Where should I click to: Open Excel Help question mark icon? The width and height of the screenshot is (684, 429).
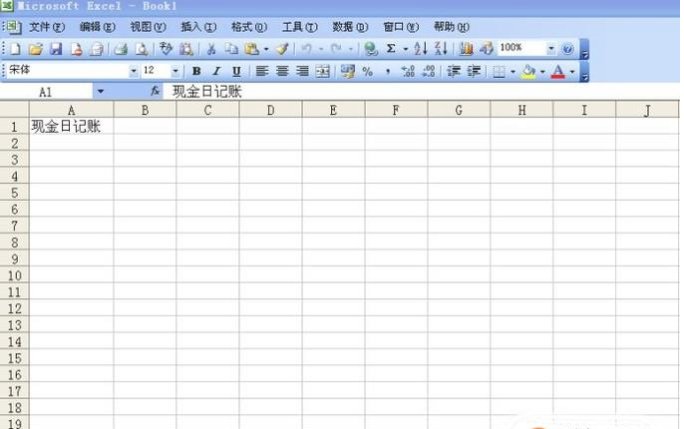(x=568, y=48)
